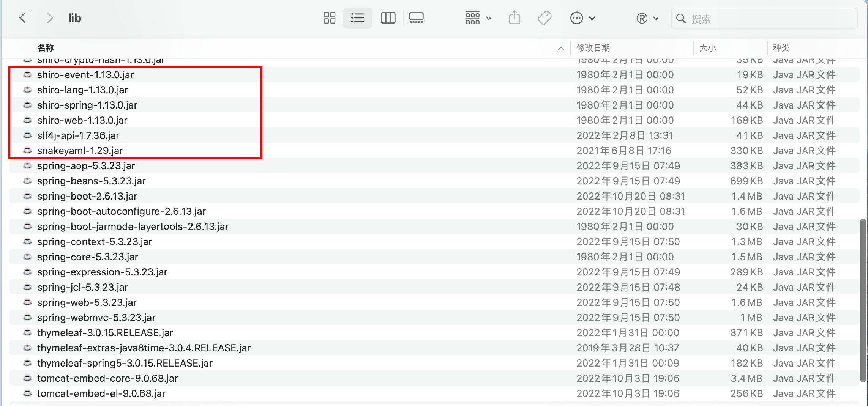
Task: Click jar icon of shiro-lang-1.13.0.jar
Action: (x=27, y=90)
